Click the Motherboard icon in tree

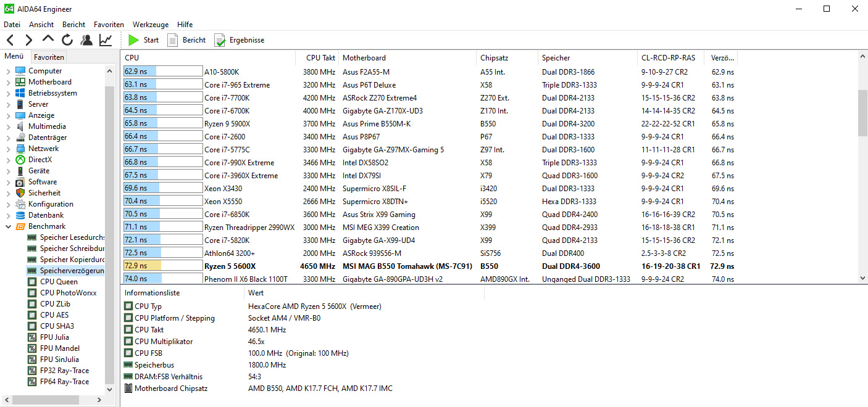coord(20,82)
